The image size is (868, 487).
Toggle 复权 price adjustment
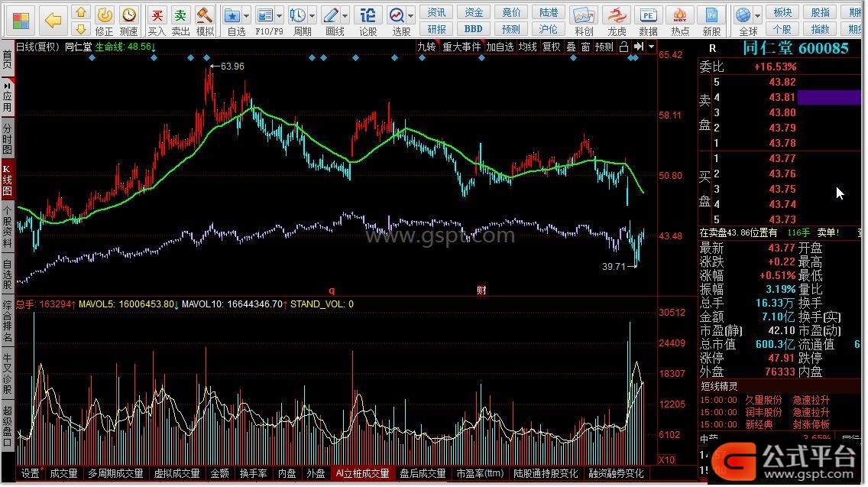tap(551, 47)
